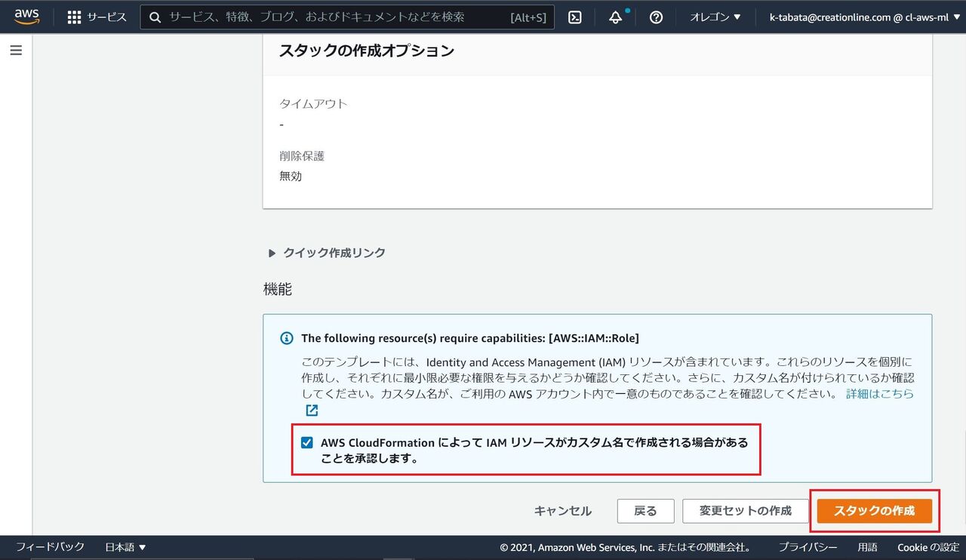Open the hamburger side navigation menu
966x560 pixels.
point(16,51)
